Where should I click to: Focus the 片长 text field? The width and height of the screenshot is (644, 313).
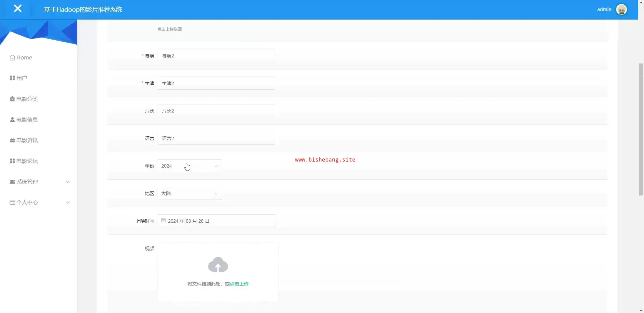pos(216,111)
